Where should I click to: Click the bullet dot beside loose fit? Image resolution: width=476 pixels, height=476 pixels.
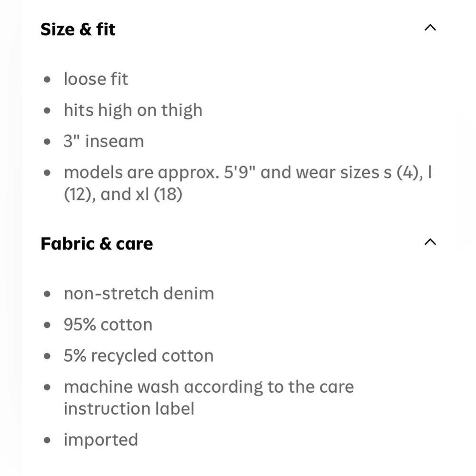[47, 79]
